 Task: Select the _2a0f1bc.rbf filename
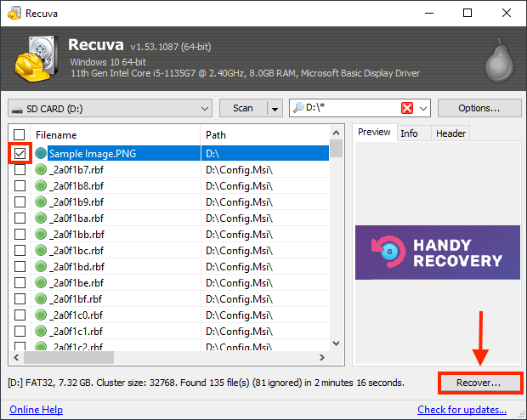[x=76, y=251]
